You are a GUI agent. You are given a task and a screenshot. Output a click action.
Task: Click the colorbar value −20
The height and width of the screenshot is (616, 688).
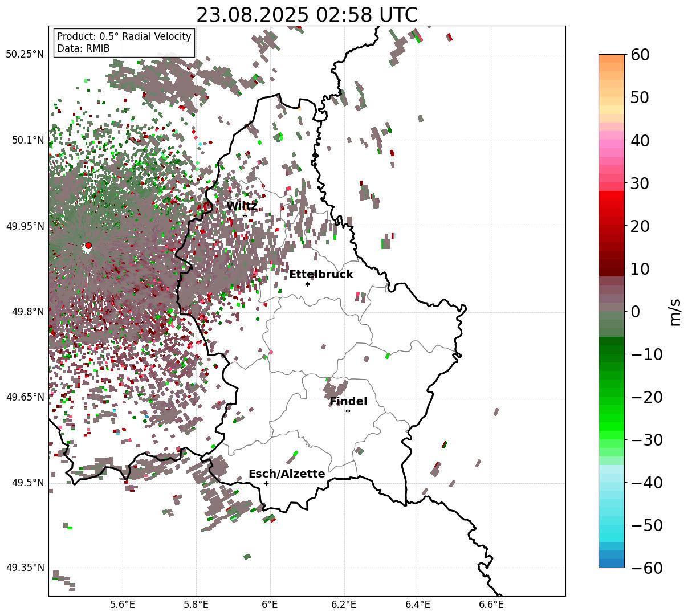pyautogui.click(x=646, y=397)
